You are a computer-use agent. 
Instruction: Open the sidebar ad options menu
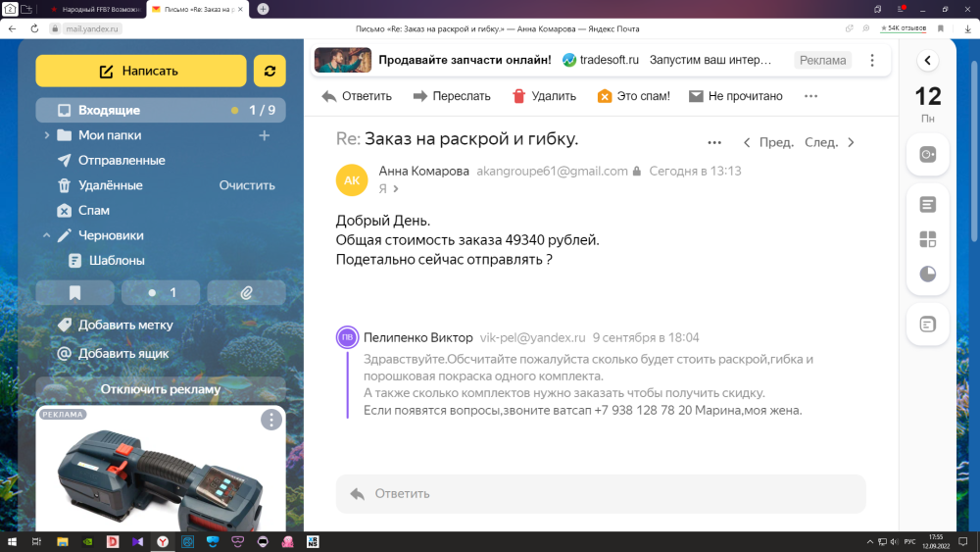pos(271,420)
